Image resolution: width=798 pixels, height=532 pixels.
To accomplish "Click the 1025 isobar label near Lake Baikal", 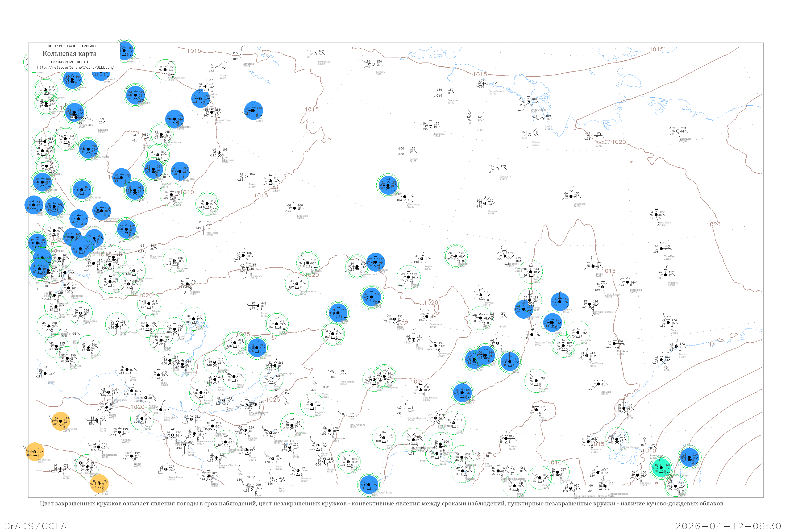I will click(273, 400).
